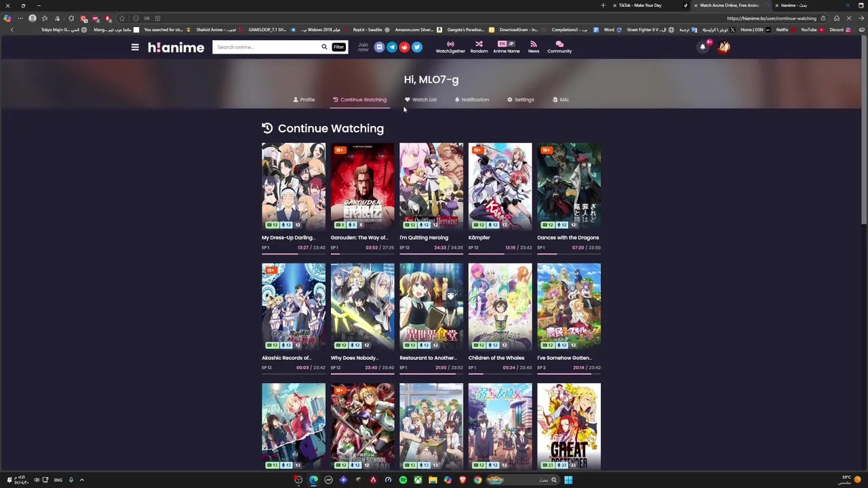The image size is (868, 488).
Task: Click the Children of the Whales title
Action: (x=496, y=358)
